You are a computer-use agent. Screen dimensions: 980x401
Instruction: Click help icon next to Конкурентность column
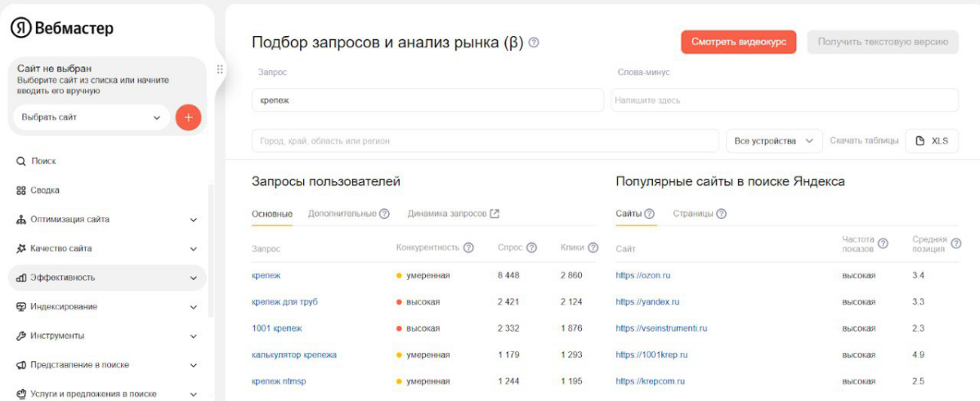coord(468,248)
